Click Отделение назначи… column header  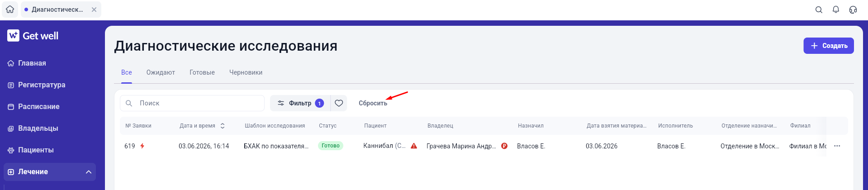click(749, 126)
